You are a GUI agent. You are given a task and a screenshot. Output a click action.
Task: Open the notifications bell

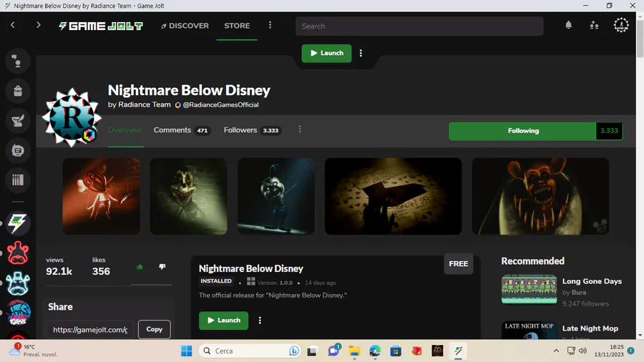(568, 25)
